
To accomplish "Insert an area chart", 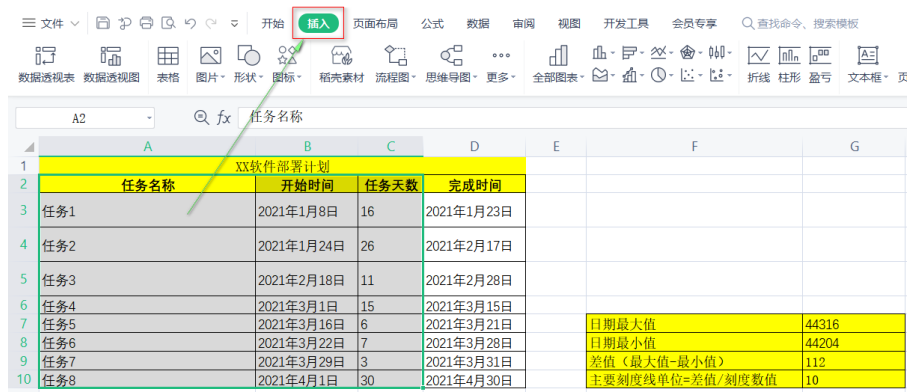I will click(x=600, y=75).
